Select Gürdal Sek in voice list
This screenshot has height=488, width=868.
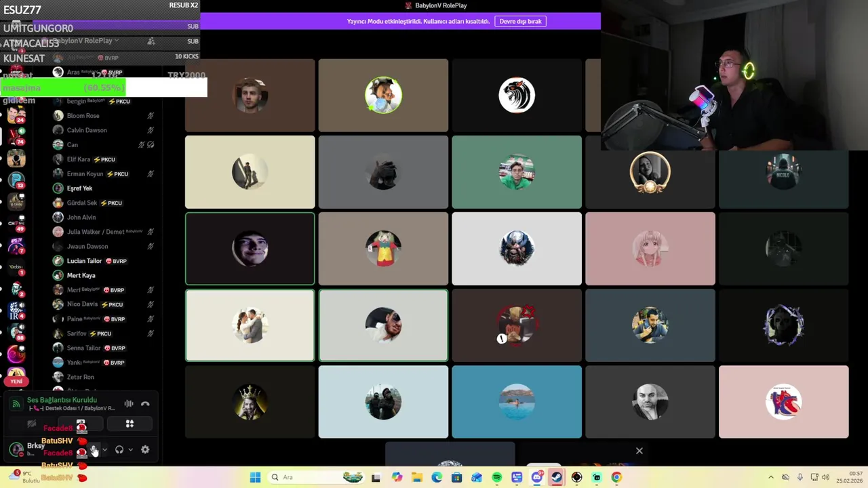point(104,203)
